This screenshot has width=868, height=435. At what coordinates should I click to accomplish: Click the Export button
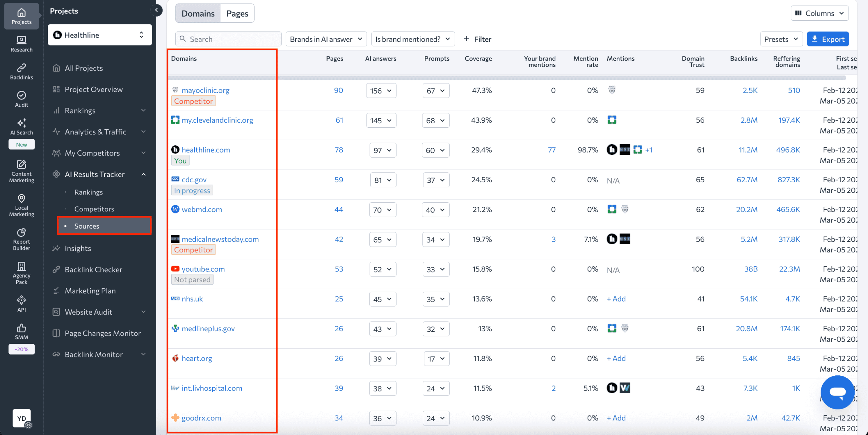point(828,39)
